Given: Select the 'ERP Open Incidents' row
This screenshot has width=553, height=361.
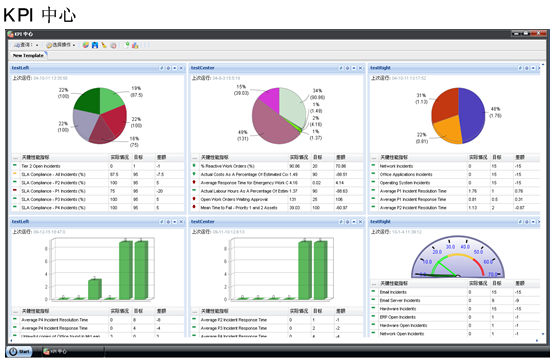Looking at the screenshot, I should (455, 317).
